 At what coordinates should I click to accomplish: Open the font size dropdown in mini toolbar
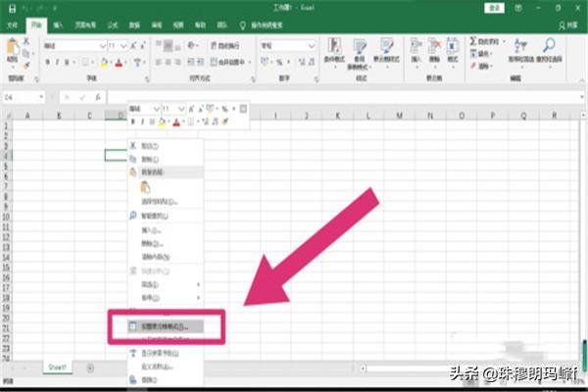point(181,108)
